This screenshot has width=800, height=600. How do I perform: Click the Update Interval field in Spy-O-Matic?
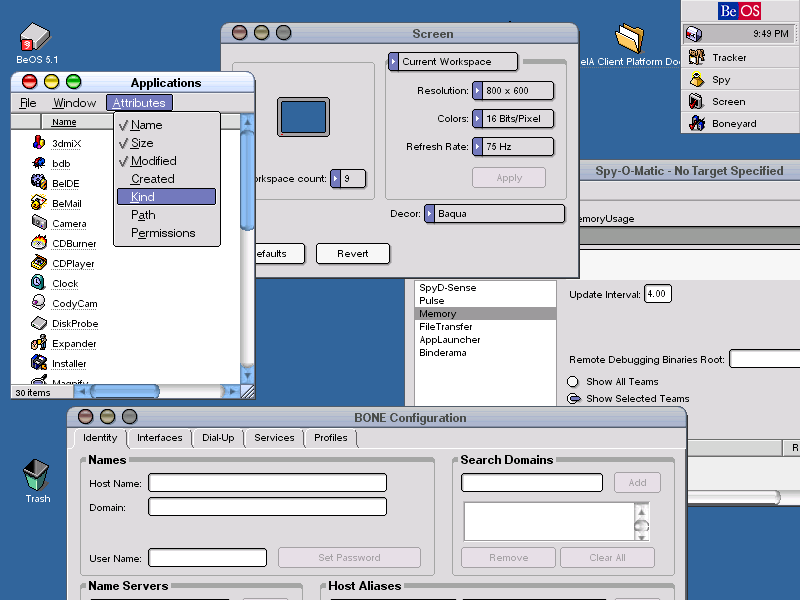point(658,294)
